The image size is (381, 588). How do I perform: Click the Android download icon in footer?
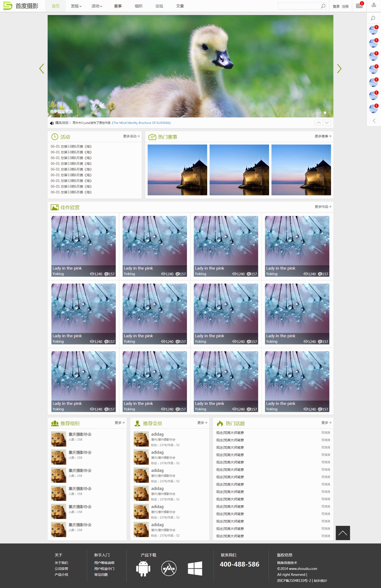[143, 569]
